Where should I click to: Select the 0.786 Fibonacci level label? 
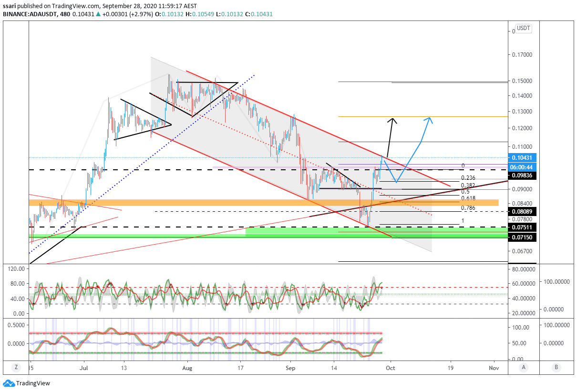(x=468, y=208)
